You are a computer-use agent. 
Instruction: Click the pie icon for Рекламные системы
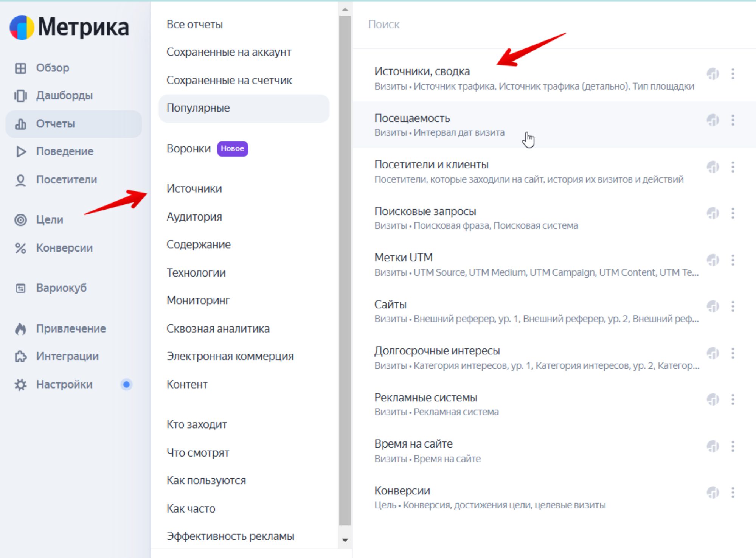(713, 399)
